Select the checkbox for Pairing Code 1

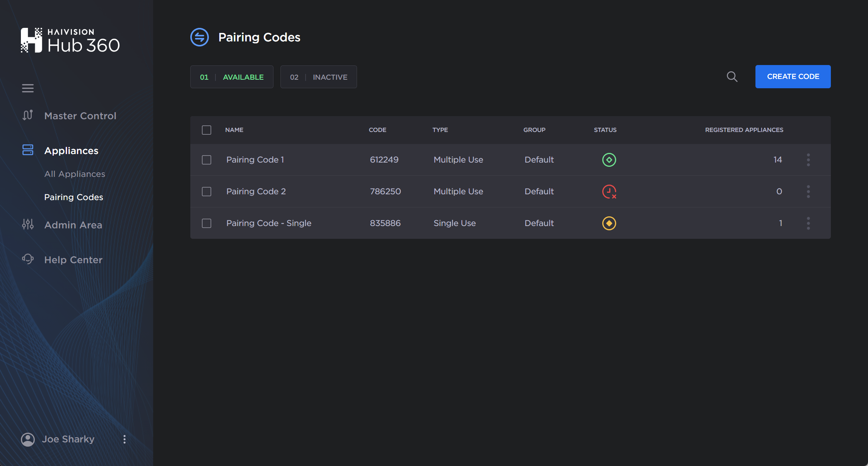[x=207, y=160]
